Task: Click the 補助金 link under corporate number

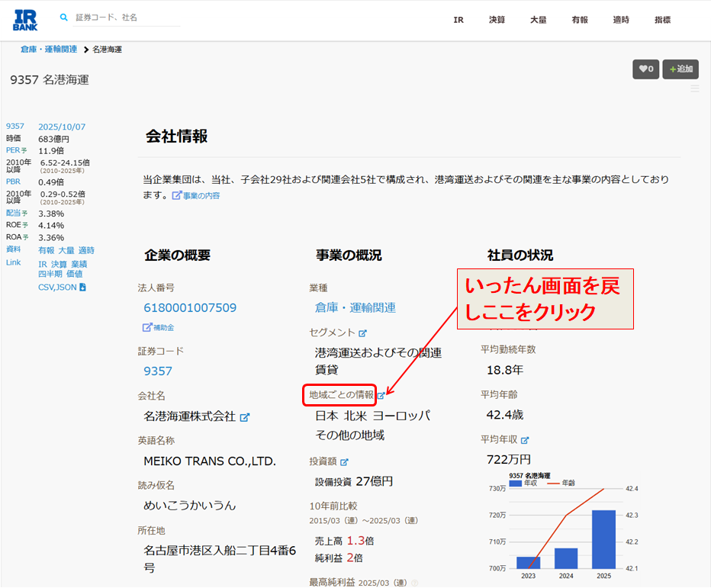Action: point(159,328)
